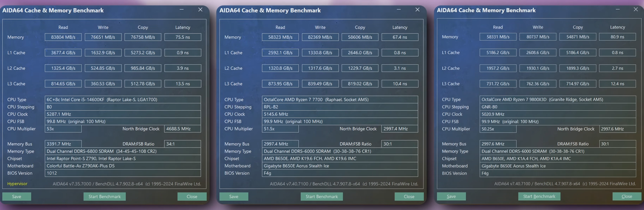Click Close button in the i5-14600KF window
644x210 pixels.
click(x=192, y=196)
